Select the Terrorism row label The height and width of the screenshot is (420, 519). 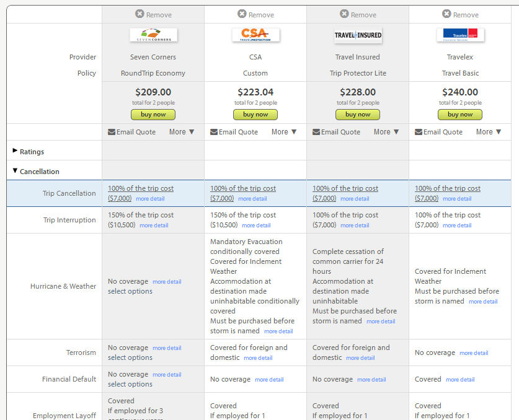[81, 352]
